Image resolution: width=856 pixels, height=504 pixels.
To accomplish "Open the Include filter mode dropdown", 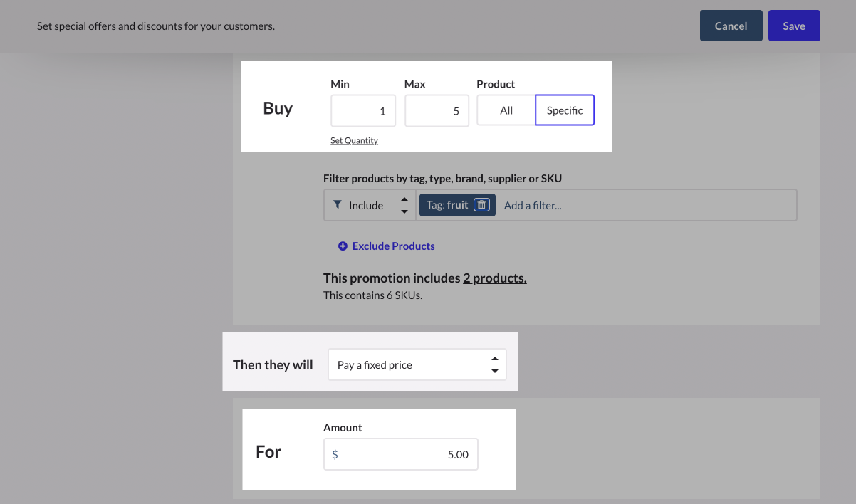I will (x=370, y=205).
